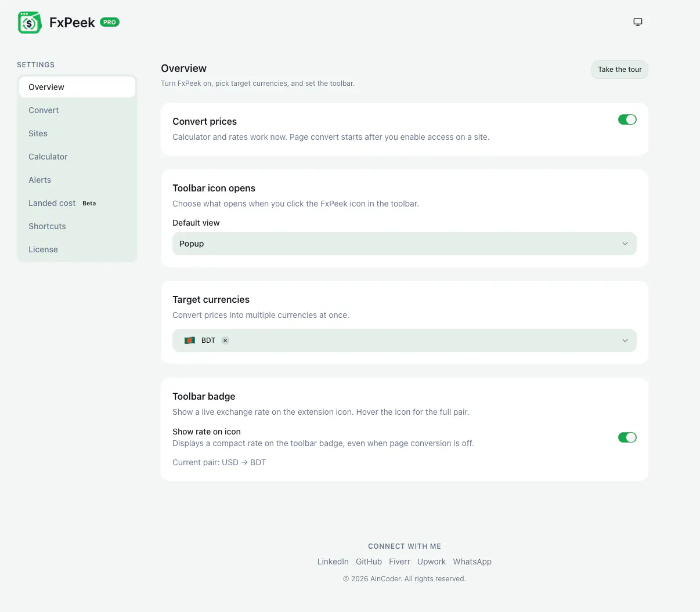Viewport: 700px width, 612px height.
Task: Click the FxPeek logo icon
Action: click(x=30, y=23)
